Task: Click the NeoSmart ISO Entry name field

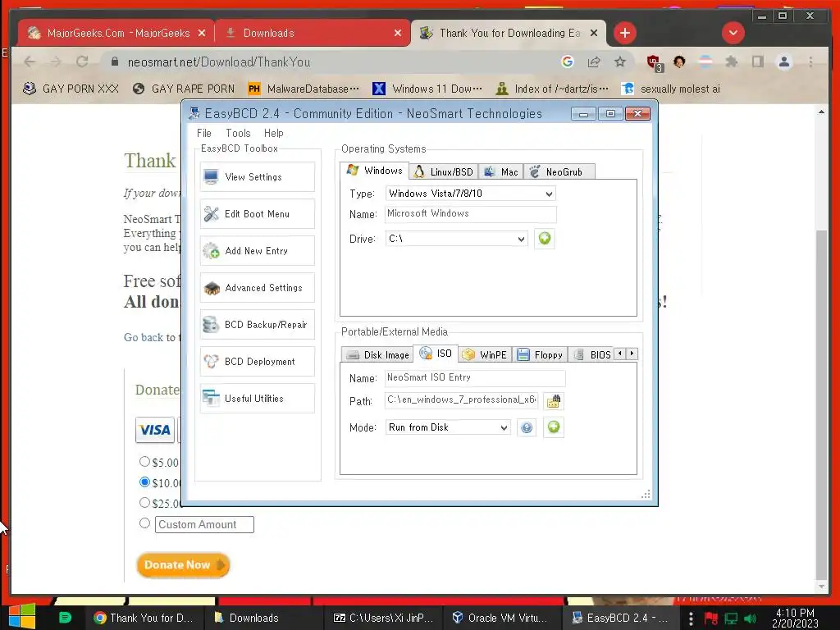Action: [x=475, y=377]
